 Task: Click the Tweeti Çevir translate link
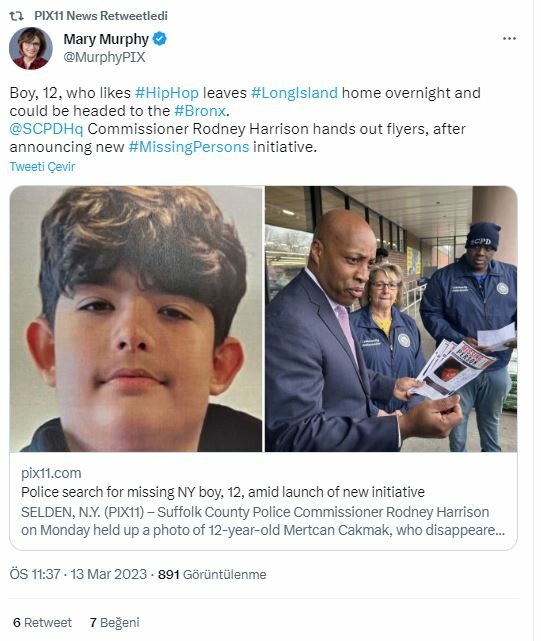click(42, 167)
